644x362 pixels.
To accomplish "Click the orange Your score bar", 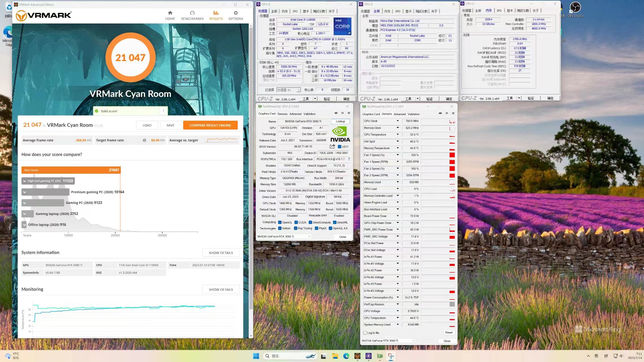I will coord(71,170).
